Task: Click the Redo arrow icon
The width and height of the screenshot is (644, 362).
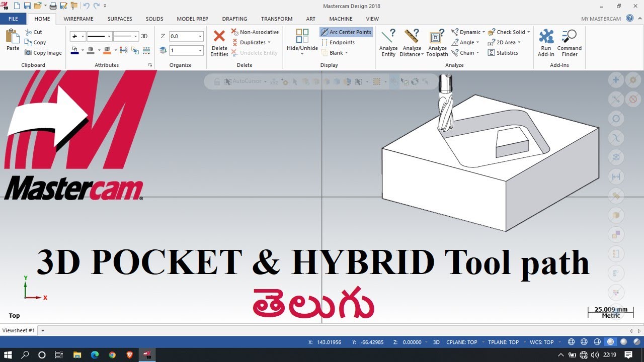Action: (x=96, y=6)
